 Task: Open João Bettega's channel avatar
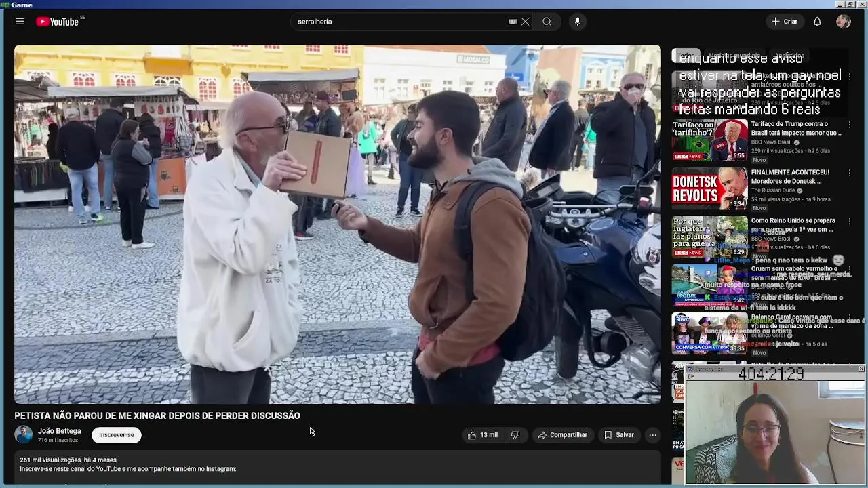[24, 434]
